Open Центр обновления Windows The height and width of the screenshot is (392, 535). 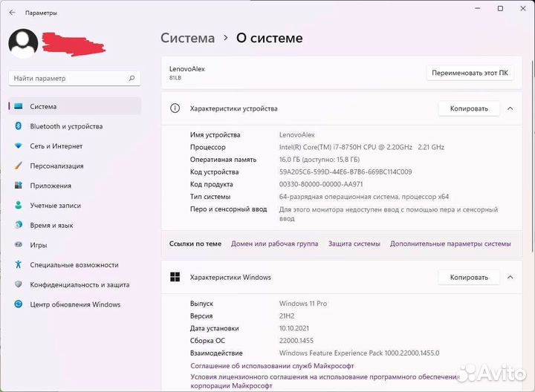coord(75,304)
